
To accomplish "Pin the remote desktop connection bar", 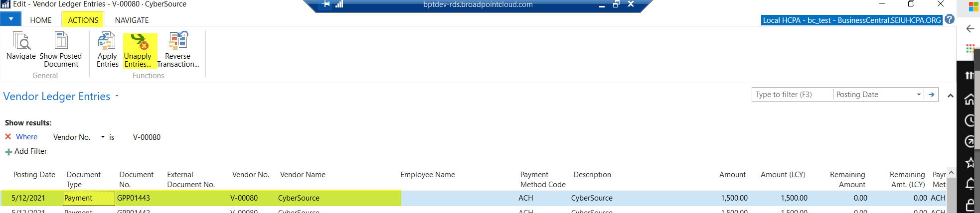I will [327, 4].
